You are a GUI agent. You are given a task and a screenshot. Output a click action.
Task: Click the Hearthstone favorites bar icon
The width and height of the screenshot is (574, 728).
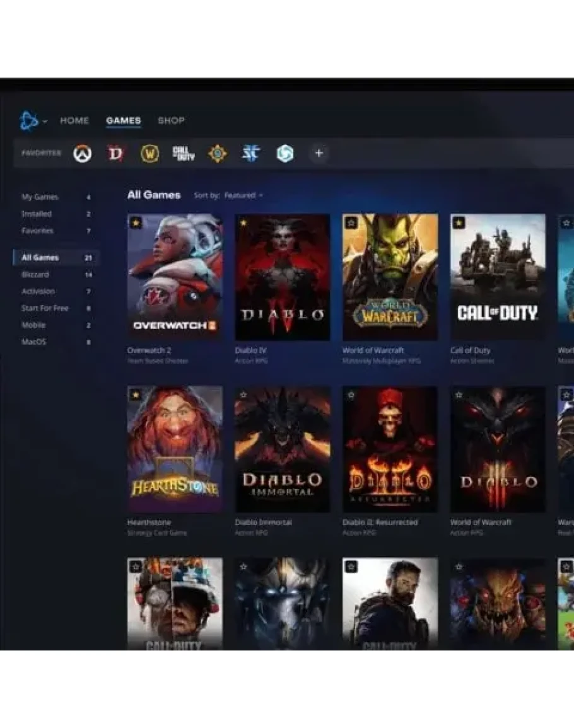click(218, 153)
